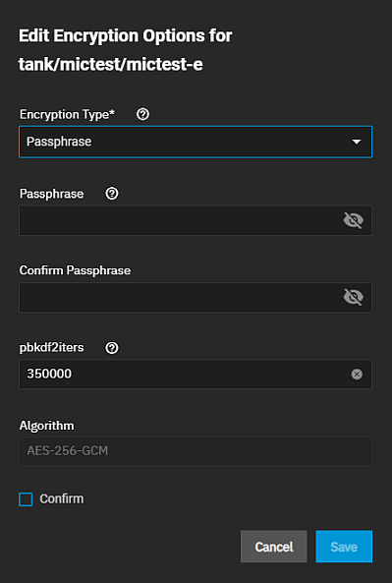
Task: Clear the pbkdf2iters value with the x icon
Action: click(357, 374)
